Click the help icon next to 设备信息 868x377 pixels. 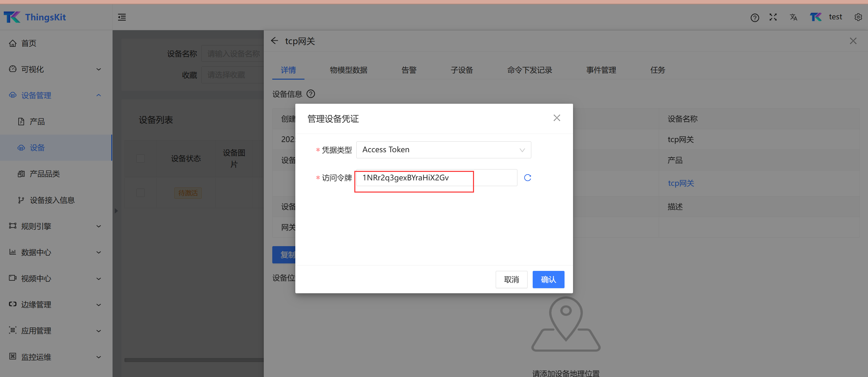pos(311,94)
